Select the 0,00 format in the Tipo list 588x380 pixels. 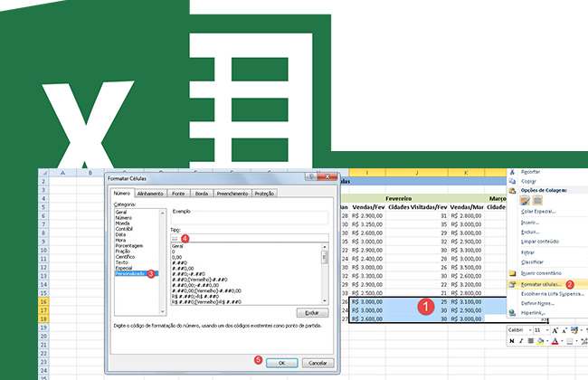(x=176, y=257)
